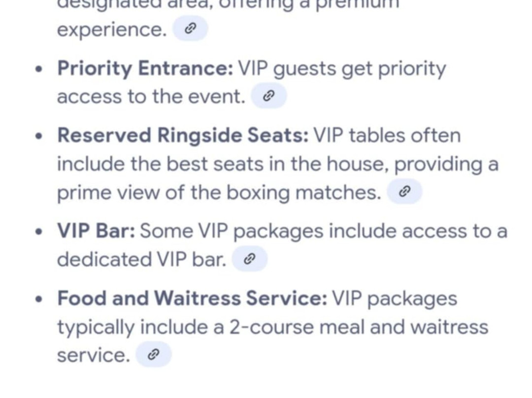
Task: Click the text "prime view of the boxing matches."
Action: [219, 193]
